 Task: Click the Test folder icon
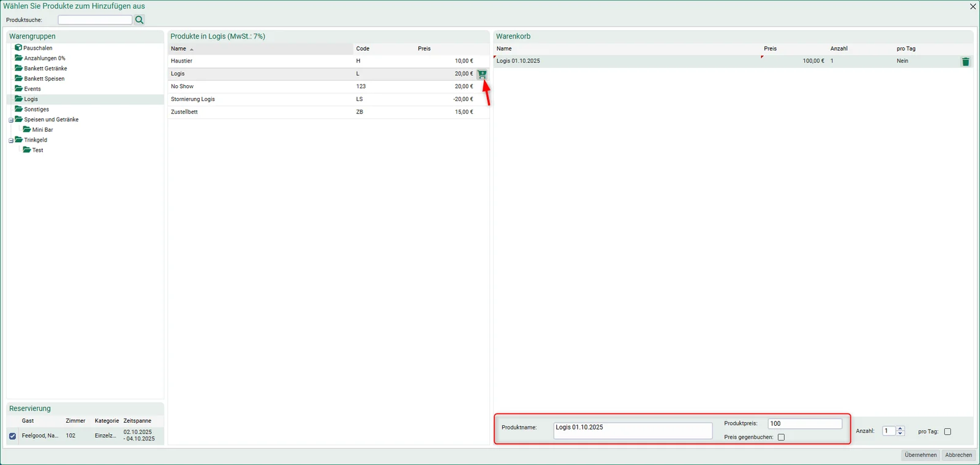point(27,150)
